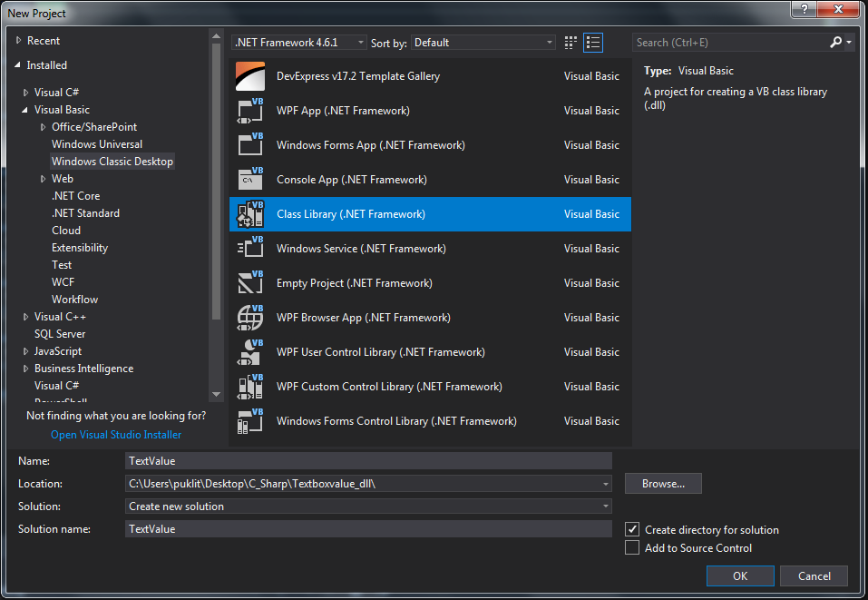Pick the WPF Browser App globe icon
This screenshot has height=600, width=868.
click(250, 318)
